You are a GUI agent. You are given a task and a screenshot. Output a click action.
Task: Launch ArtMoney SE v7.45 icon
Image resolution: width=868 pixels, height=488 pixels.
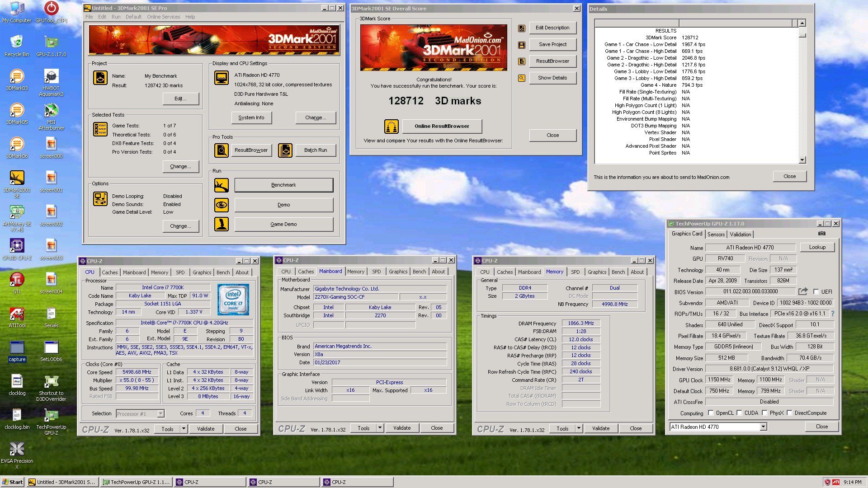point(17,218)
